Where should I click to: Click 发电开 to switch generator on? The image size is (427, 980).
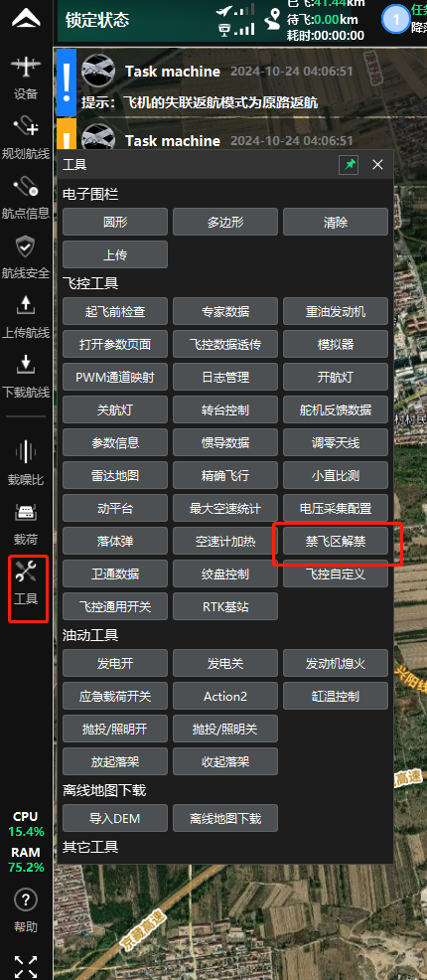pyautogui.click(x=115, y=663)
